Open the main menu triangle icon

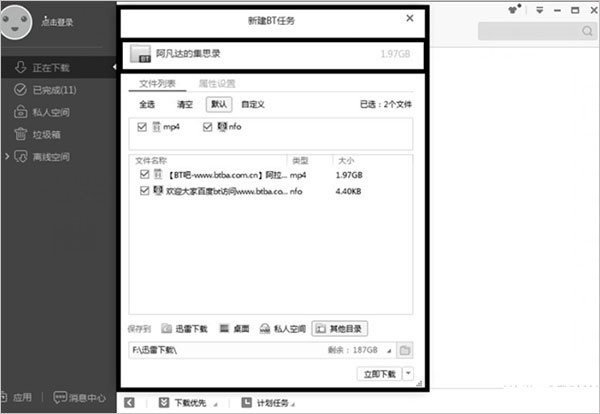point(540,10)
